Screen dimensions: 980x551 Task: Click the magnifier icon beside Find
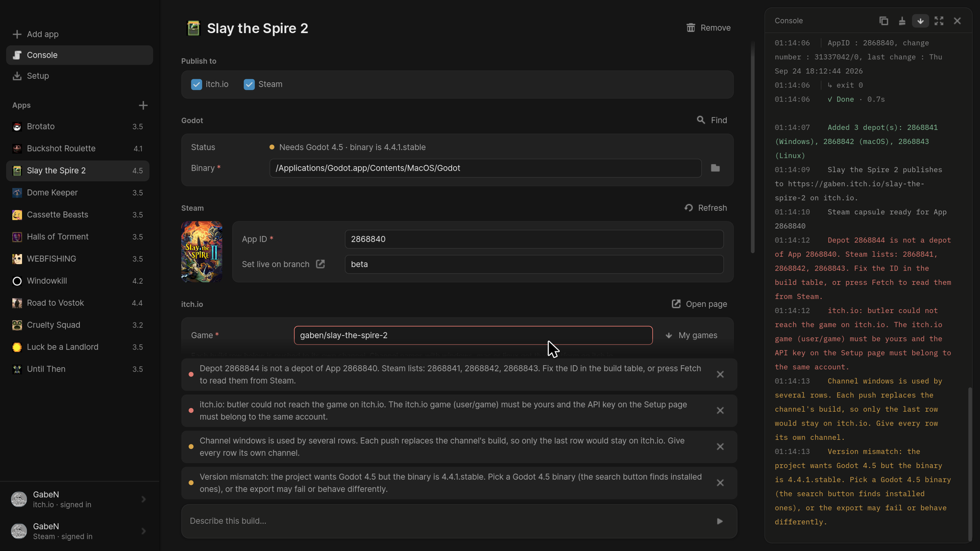[x=701, y=120]
